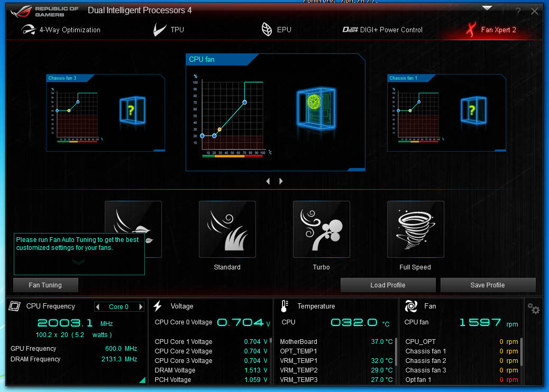Click the Chassis fan 1 case icon
549x392 pixels.
coord(472,110)
